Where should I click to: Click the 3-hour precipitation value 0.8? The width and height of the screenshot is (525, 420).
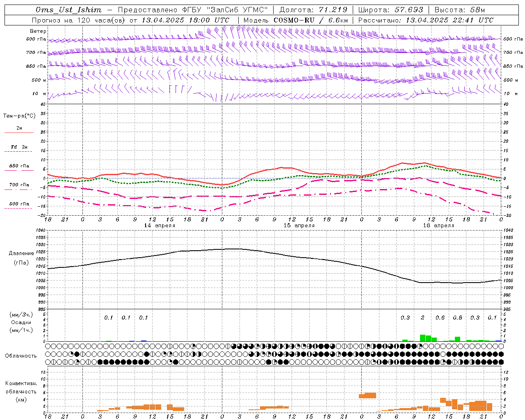tap(457, 318)
